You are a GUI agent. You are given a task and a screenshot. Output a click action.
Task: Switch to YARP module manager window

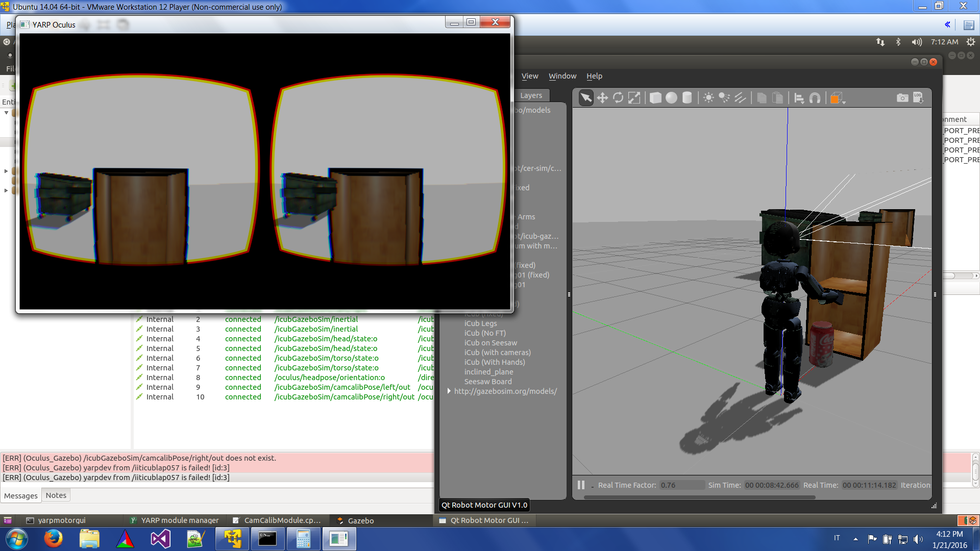pyautogui.click(x=174, y=520)
